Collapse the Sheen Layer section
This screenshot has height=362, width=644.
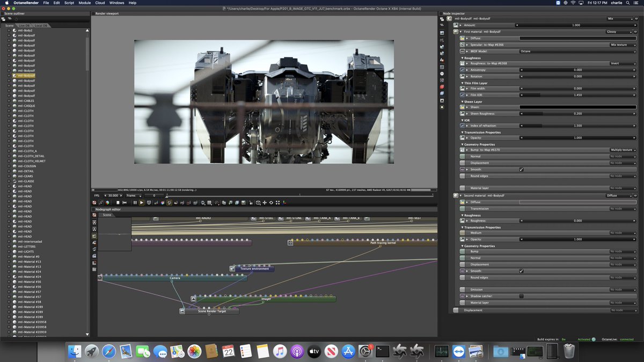pyautogui.click(x=463, y=101)
